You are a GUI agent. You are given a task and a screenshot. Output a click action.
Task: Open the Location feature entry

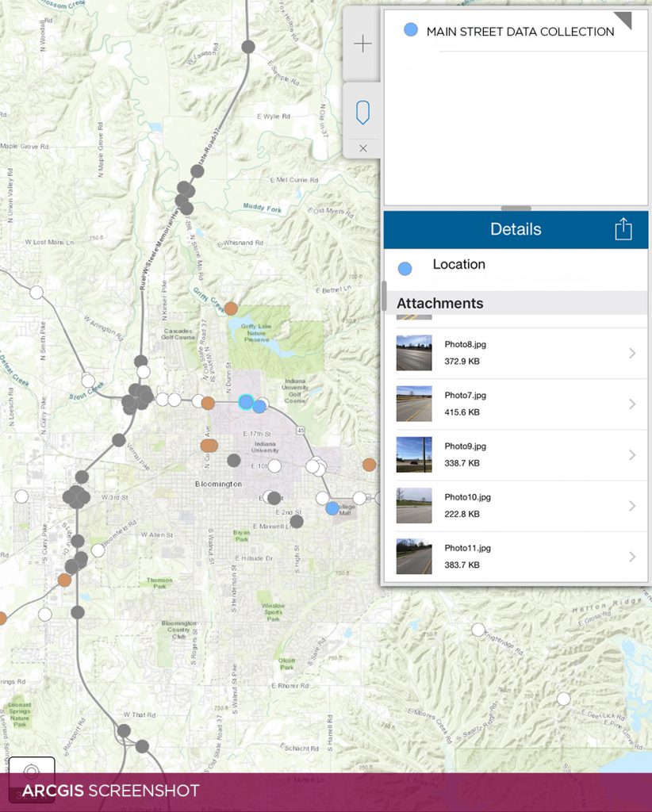tap(460, 265)
